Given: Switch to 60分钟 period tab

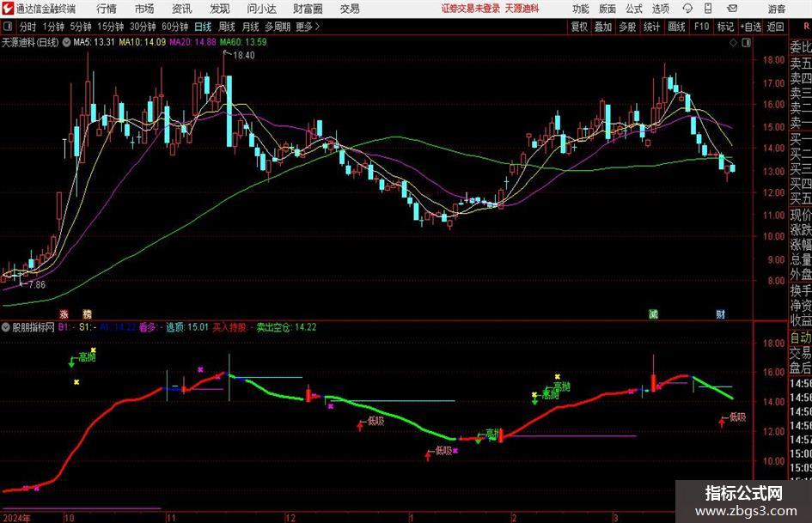Looking at the screenshot, I should coord(175,27).
